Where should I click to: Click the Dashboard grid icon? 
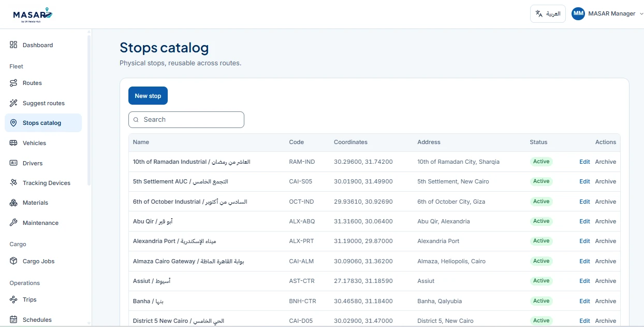[13, 45]
